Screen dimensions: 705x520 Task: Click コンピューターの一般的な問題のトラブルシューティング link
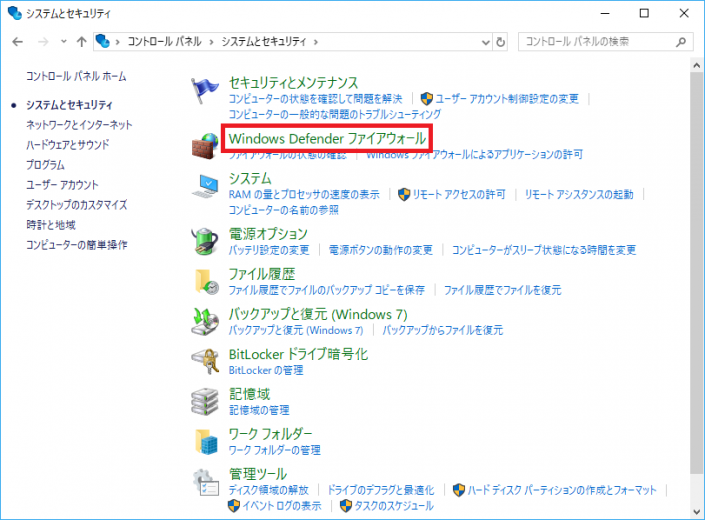(335, 114)
